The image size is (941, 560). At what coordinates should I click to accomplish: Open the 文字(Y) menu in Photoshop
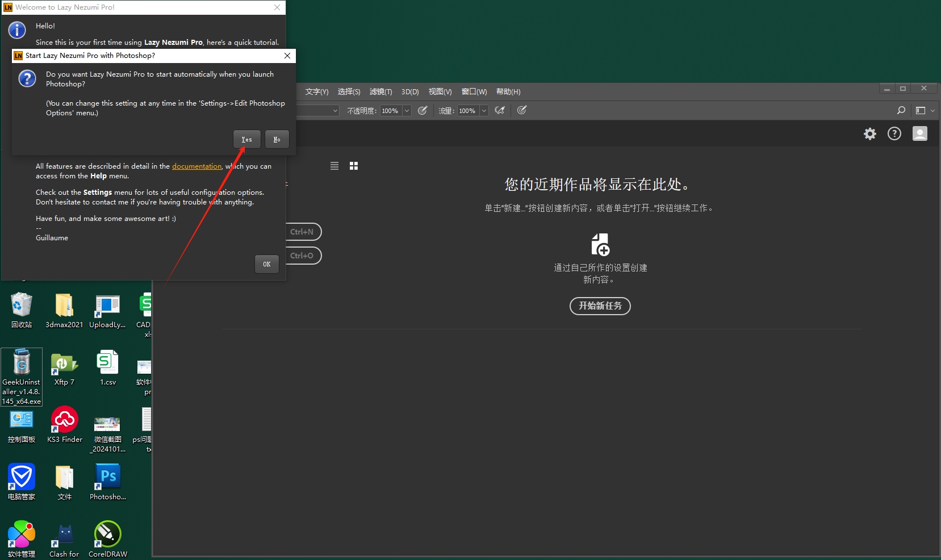[317, 91]
